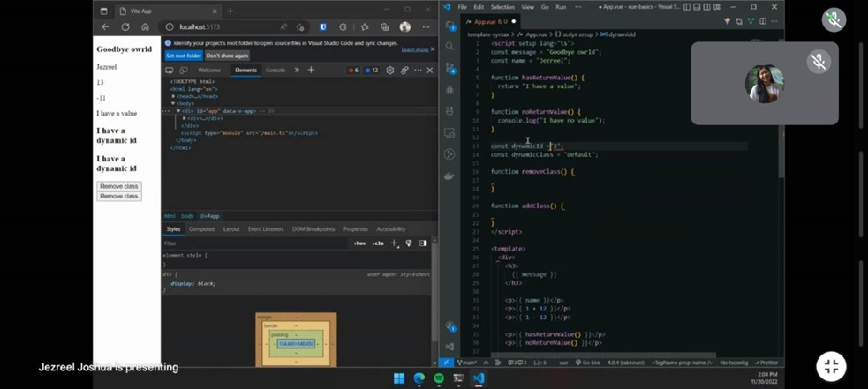
Task: Expand the nested div node under app
Action: (185, 118)
